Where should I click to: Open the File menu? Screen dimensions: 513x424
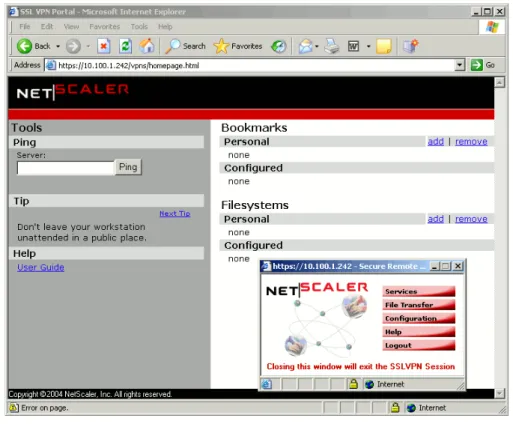[25, 27]
